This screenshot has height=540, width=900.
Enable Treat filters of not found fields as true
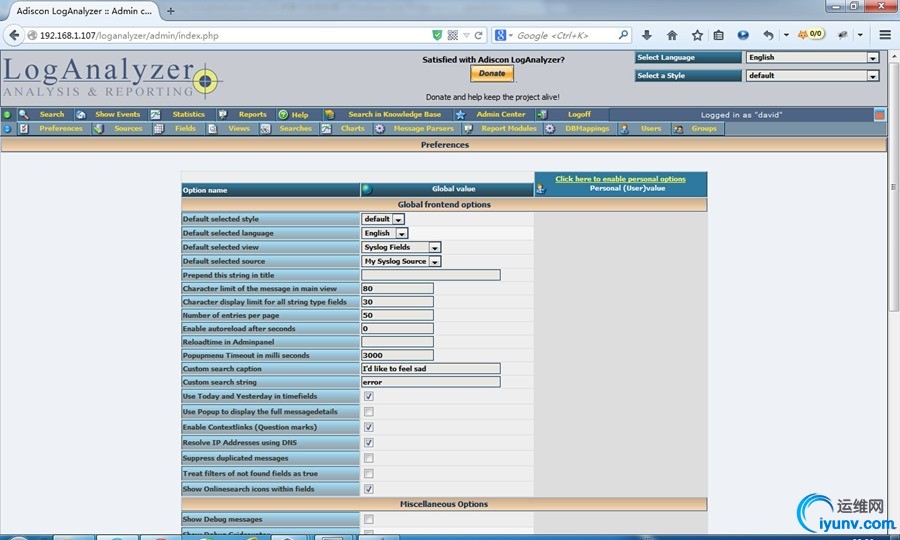(368, 473)
